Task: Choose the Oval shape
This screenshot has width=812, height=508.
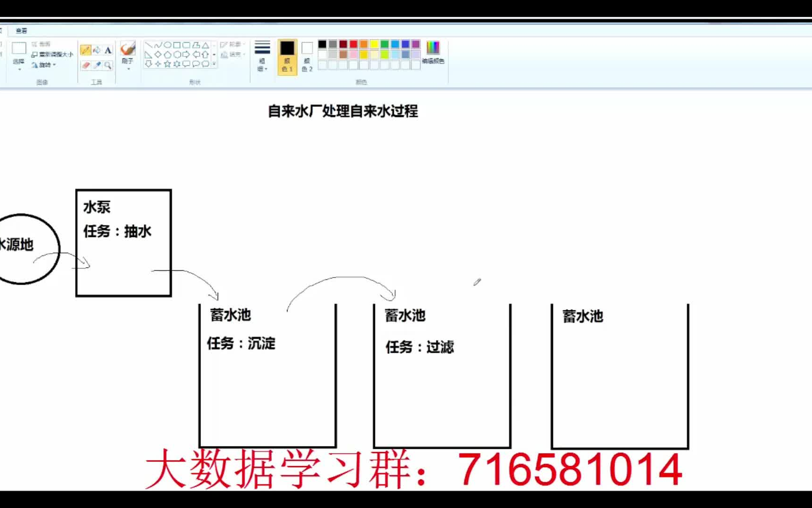Action: coord(167,45)
